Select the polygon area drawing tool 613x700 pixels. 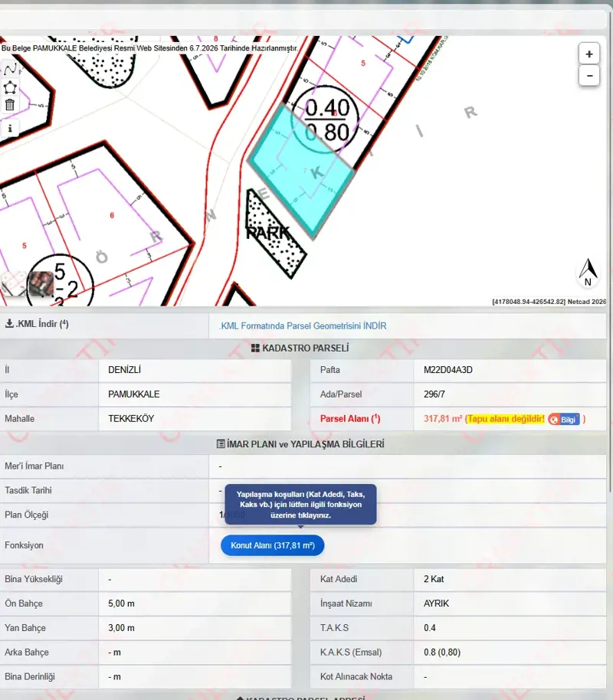10,87
